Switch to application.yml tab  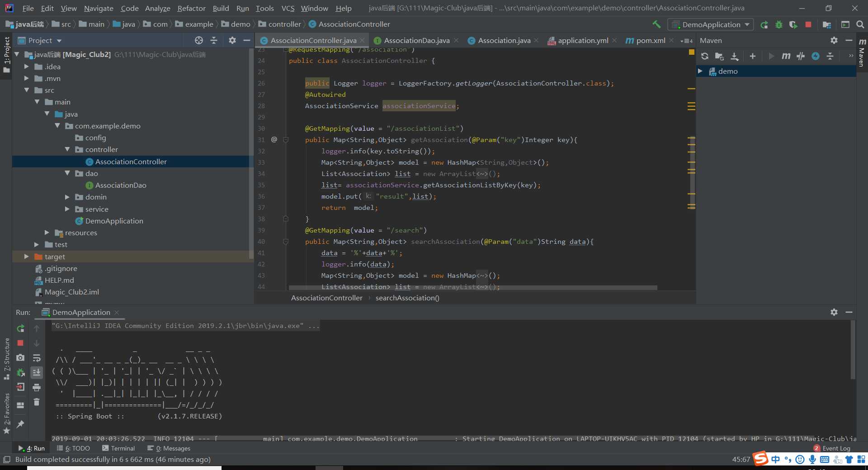(583, 40)
